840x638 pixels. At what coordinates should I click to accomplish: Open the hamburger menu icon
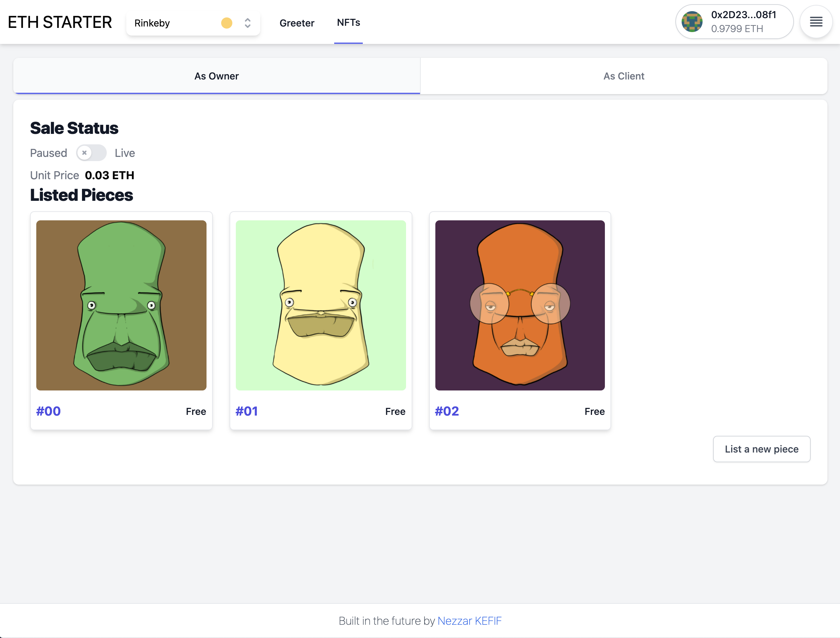[x=816, y=22]
